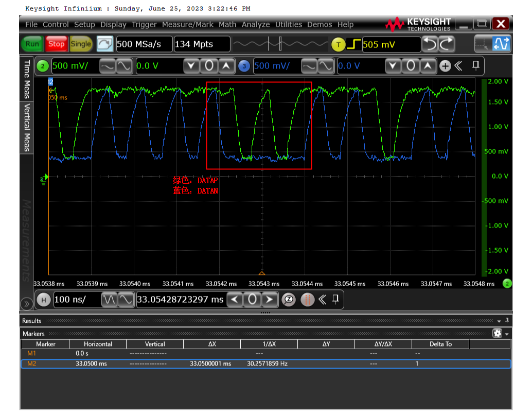The height and width of the screenshot is (418, 532).
Task: Open Markers panel settings gear
Action: [x=497, y=334]
